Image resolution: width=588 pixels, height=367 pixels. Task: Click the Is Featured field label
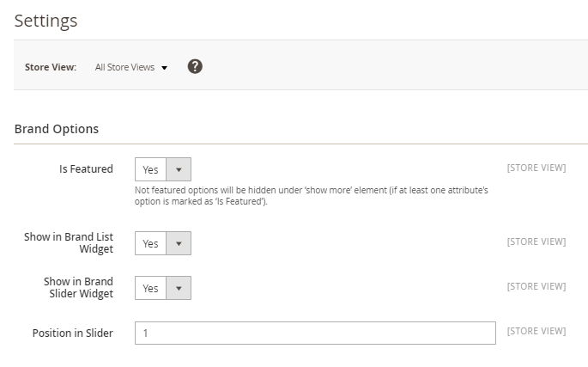point(86,168)
